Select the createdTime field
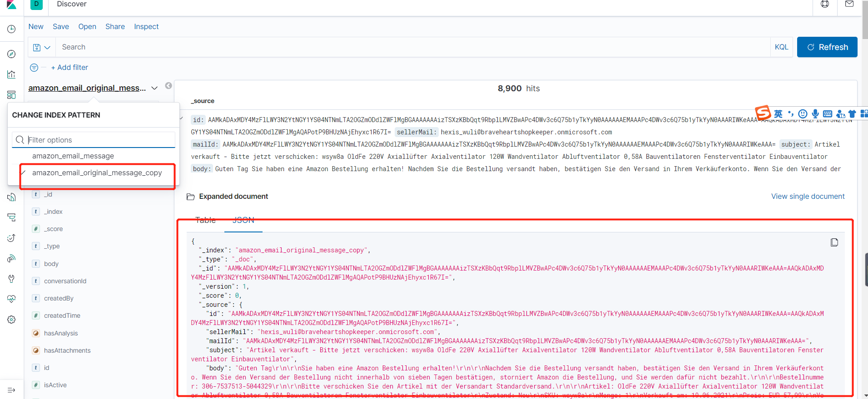Viewport: 868px width, 399px height. pyautogui.click(x=62, y=315)
